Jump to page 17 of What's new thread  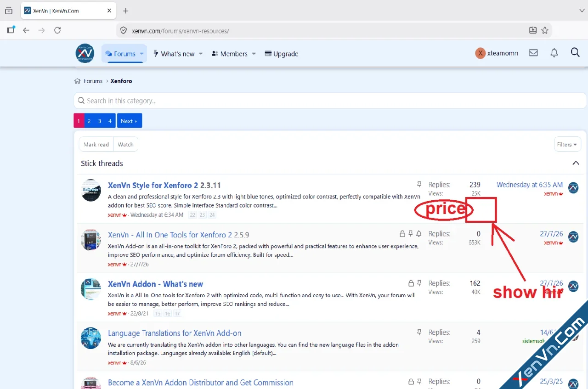tap(177, 314)
